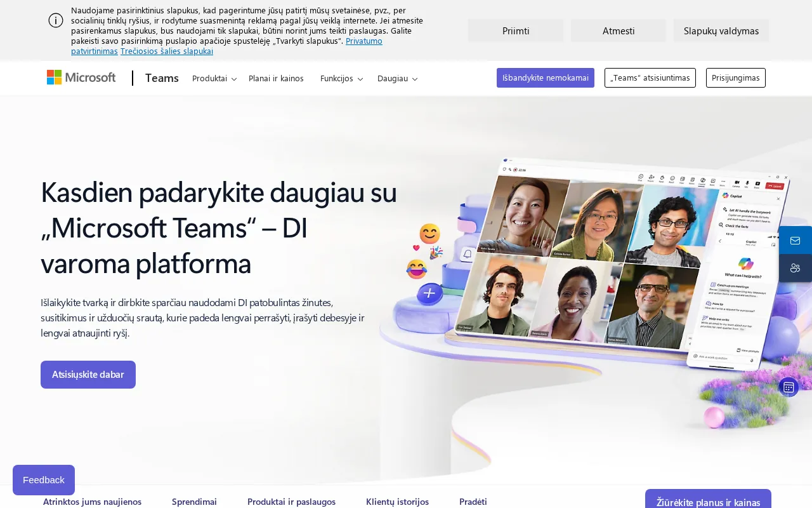Viewport: 812px width, 508px height.
Task: Select the Pradėti tab
Action: (473, 502)
